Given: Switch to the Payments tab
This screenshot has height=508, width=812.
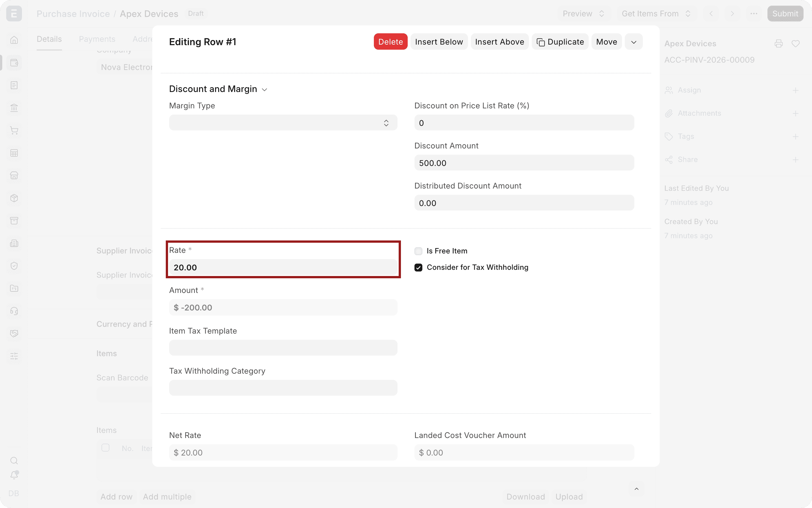Looking at the screenshot, I should click(x=97, y=39).
